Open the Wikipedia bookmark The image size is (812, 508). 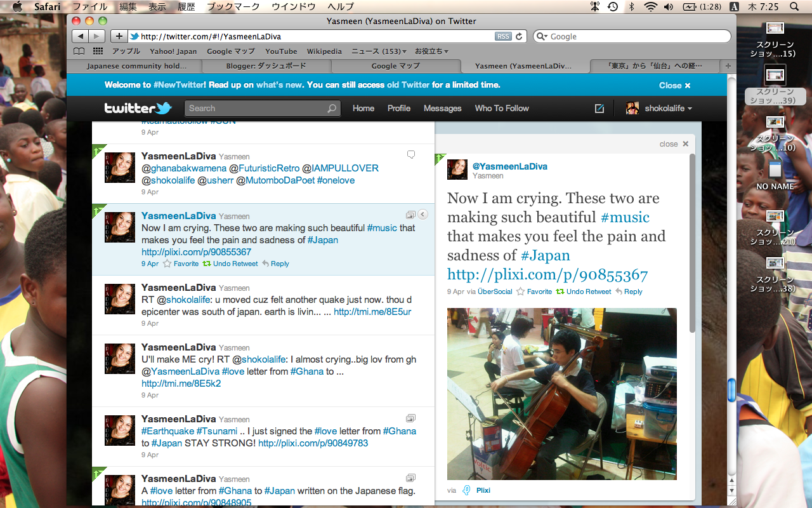pos(324,51)
